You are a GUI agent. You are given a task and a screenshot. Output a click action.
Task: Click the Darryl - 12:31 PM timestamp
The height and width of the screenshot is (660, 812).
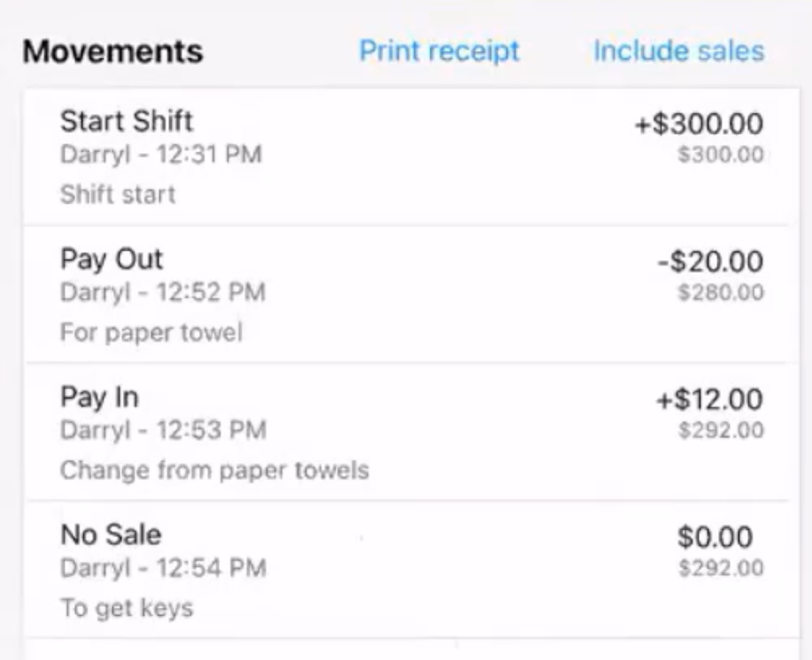point(161,155)
